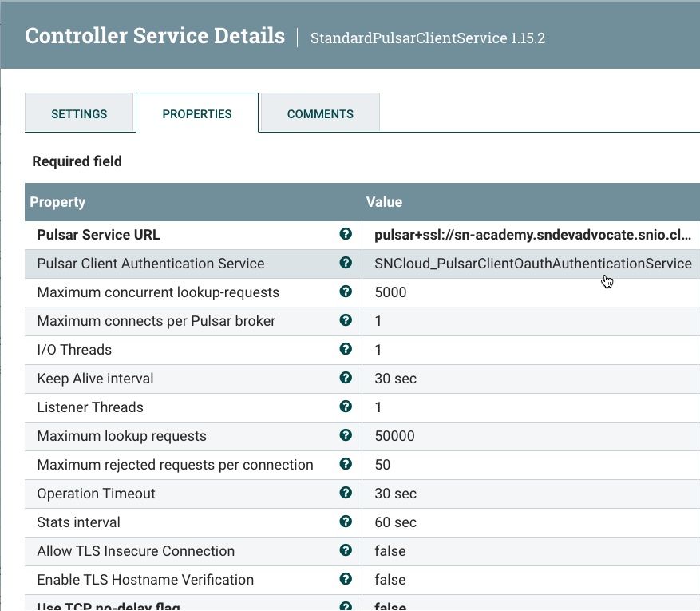
Task: Select Maximum concurrent lookup-requests property name
Action: (158, 292)
